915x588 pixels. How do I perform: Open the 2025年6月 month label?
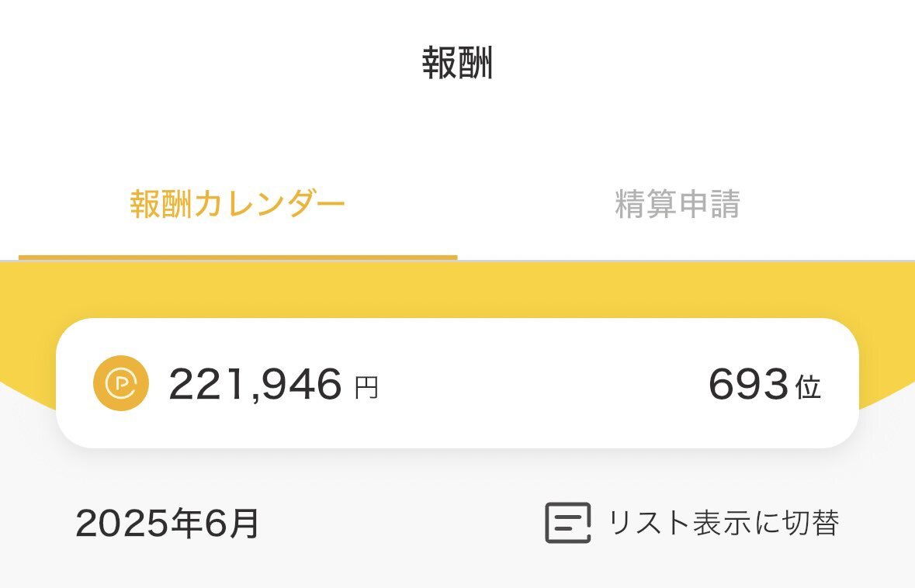[x=168, y=523]
